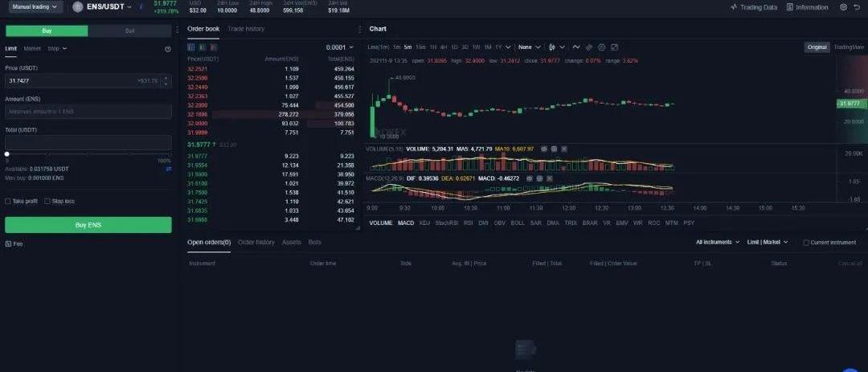Remove the MACD indicator with X icon
868x372 pixels.
click(549, 178)
